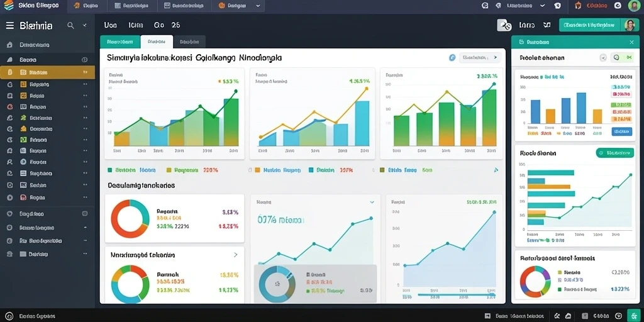Open the grey dropdown in the main card header
This screenshot has height=322, width=644.
[480, 58]
